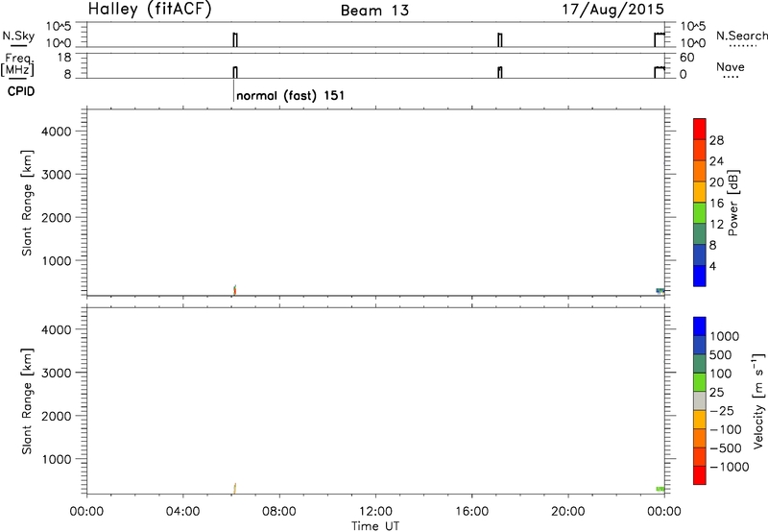This screenshot has height=532, width=768.
Task: Pick the yellow-orange 16–20 dB Power swatch
Action: tap(700, 191)
